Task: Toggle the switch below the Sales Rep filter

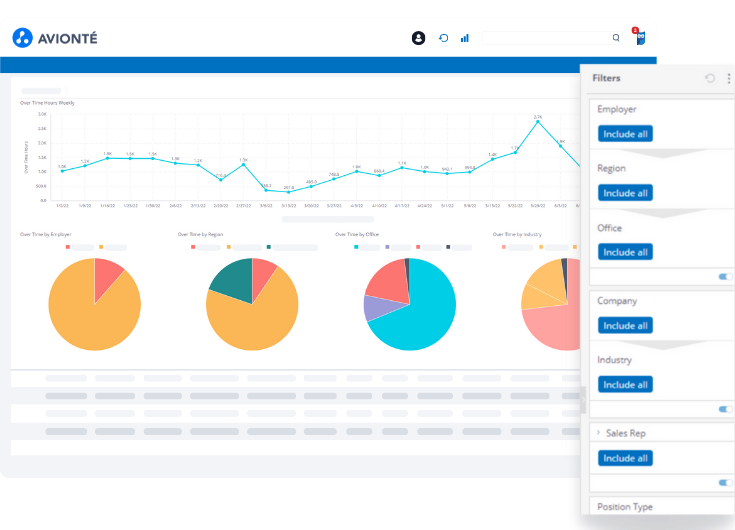Action: pyautogui.click(x=724, y=482)
